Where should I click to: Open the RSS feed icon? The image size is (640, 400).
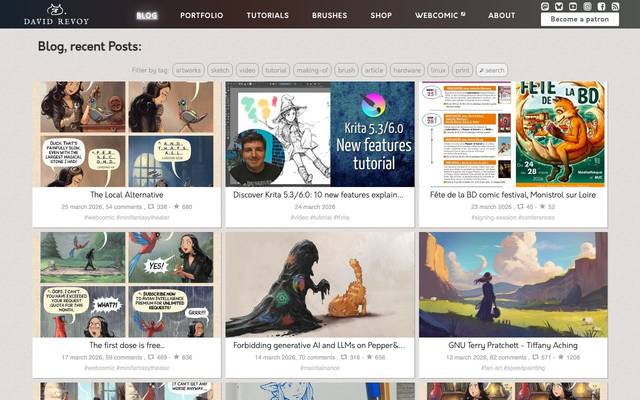click(615, 6)
